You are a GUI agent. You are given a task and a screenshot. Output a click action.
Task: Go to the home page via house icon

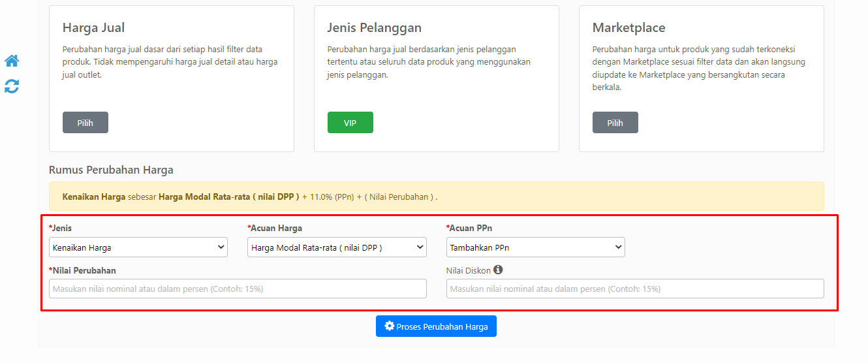tap(12, 61)
